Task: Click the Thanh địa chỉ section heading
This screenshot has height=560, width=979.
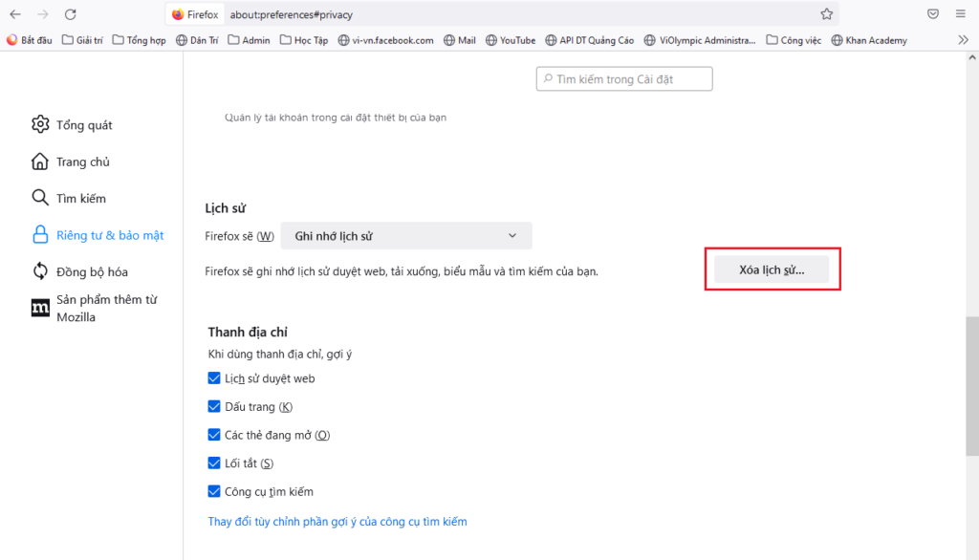Action: (248, 332)
